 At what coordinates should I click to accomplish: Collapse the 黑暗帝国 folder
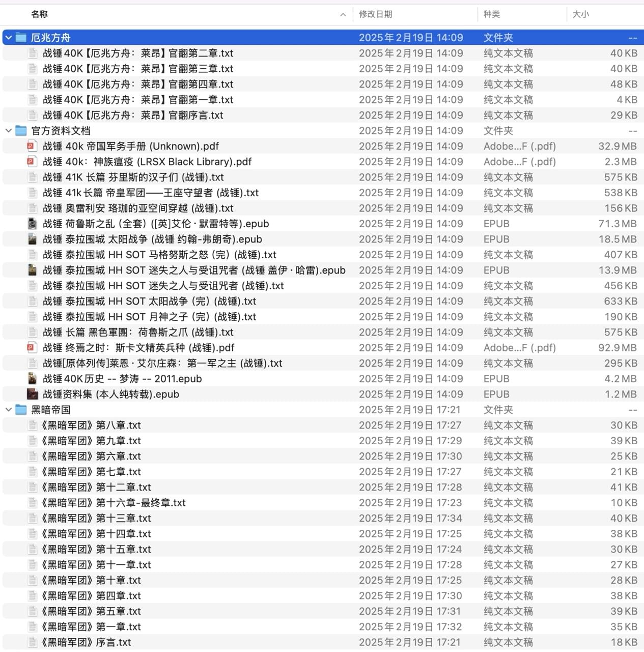9,410
